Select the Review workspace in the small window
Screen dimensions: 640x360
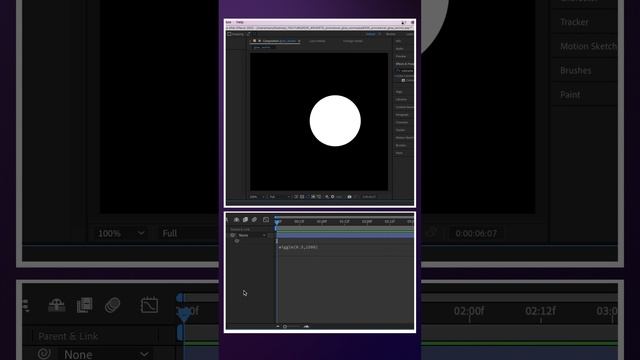pos(391,34)
